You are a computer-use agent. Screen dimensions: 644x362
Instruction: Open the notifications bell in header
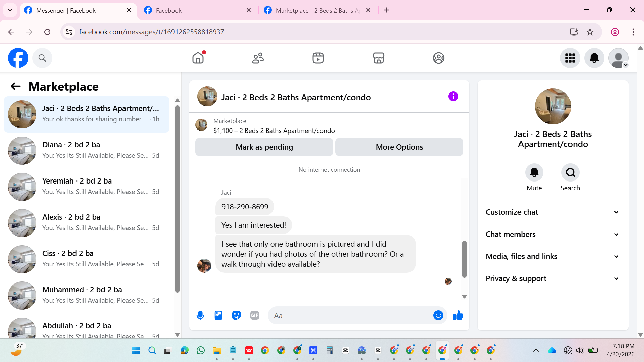click(x=594, y=58)
